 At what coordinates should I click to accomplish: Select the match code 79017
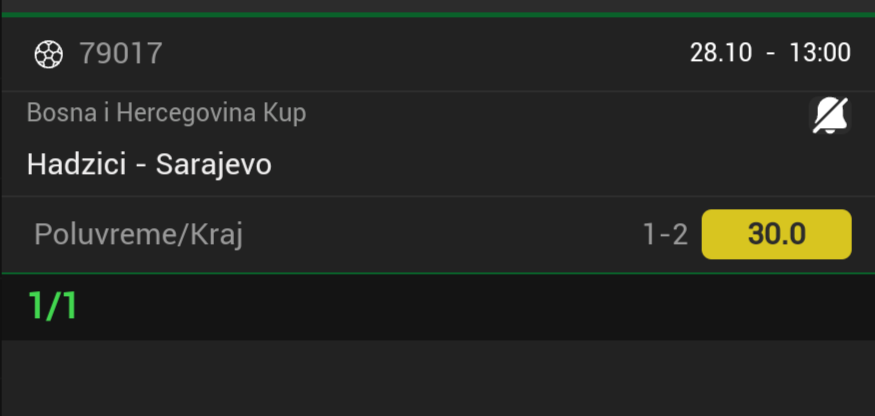point(120,54)
